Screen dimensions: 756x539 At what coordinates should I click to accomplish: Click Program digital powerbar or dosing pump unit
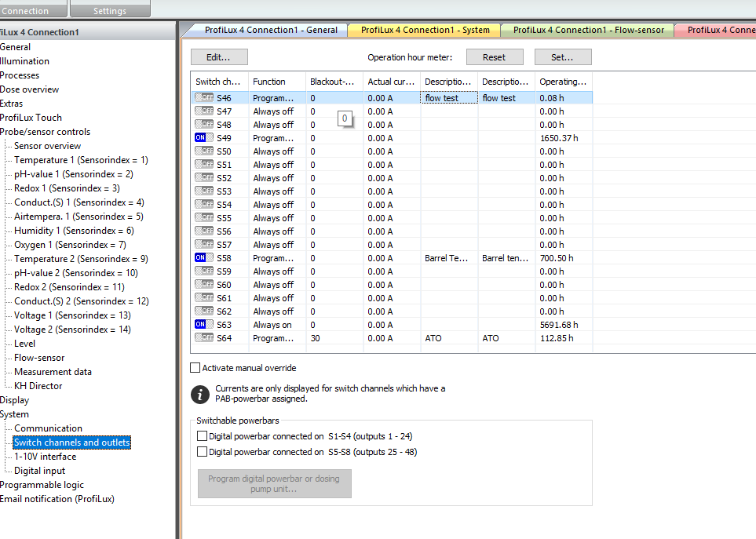(274, 483)
